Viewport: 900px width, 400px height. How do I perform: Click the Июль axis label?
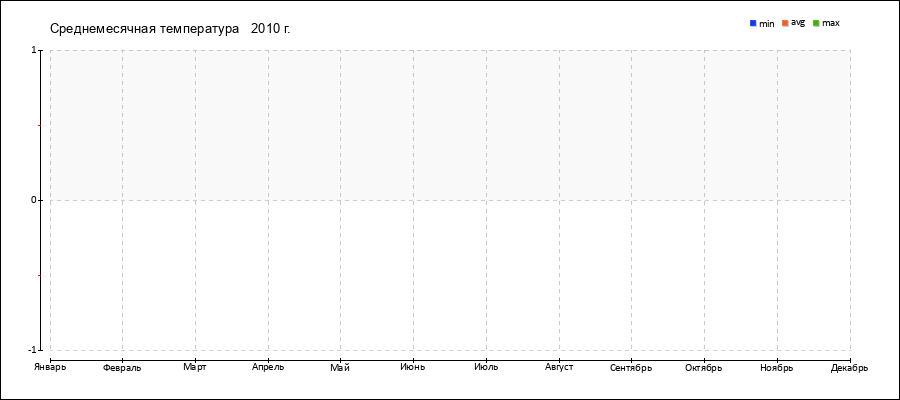[x=486, y=367]
